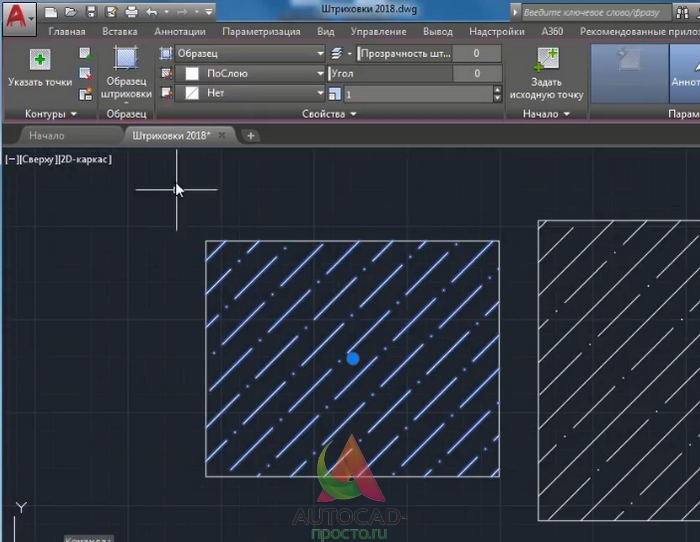The image size is (700, 542).
Task: Switch to the Начало file tab
Action: (x=47, y=136)
